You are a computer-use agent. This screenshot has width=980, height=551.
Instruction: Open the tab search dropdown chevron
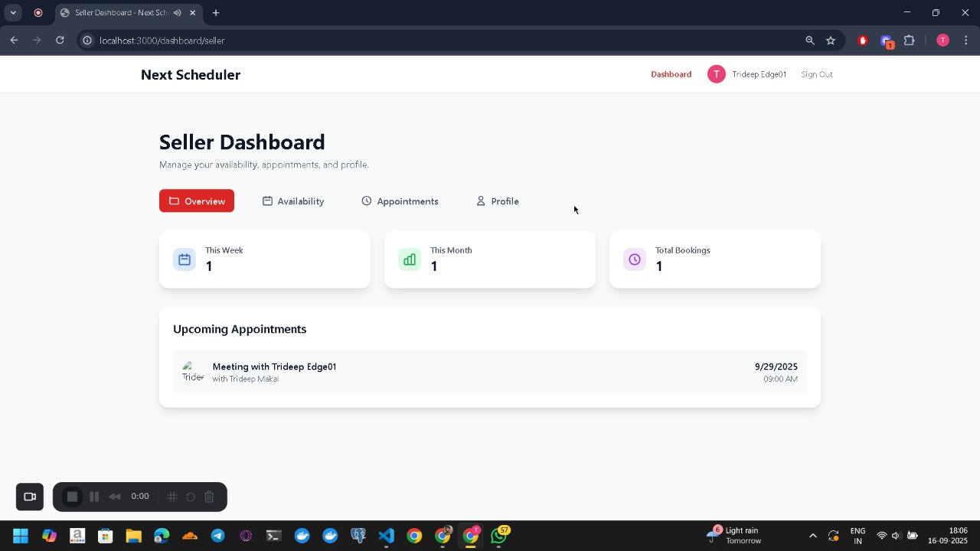click(13, 13)
